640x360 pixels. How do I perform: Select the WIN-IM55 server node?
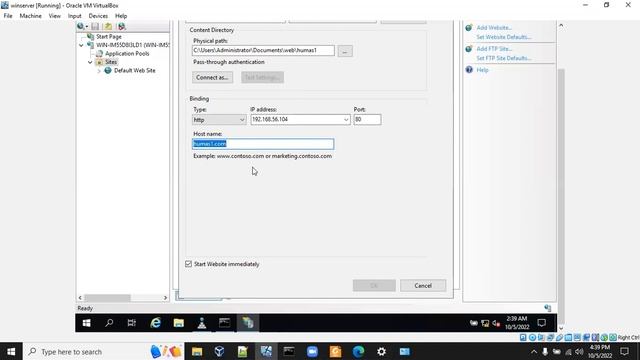point(132,45)
